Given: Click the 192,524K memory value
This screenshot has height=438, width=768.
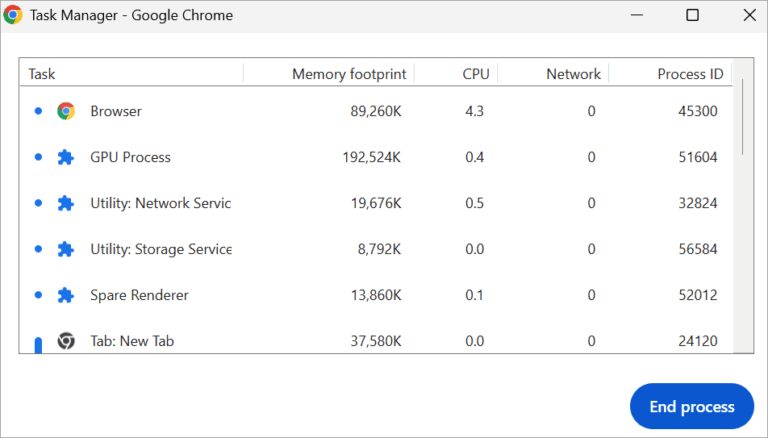Looking at the screenshot, I should pos(372,157).
